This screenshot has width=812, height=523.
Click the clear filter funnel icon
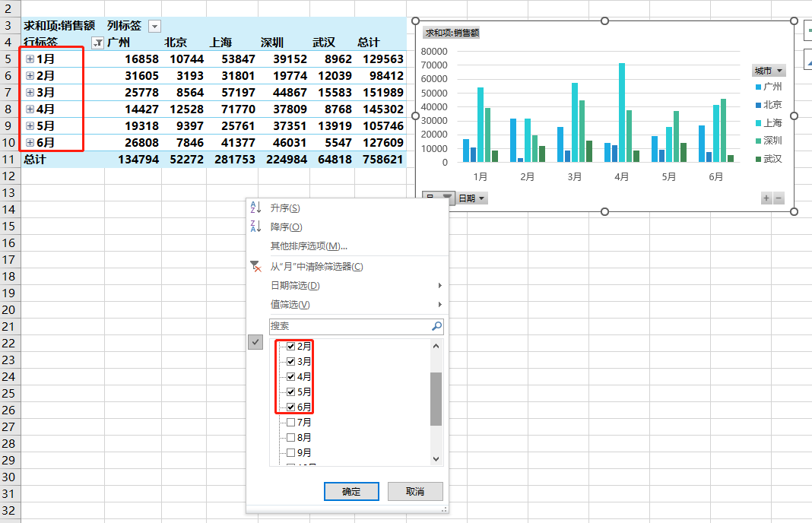255,266
